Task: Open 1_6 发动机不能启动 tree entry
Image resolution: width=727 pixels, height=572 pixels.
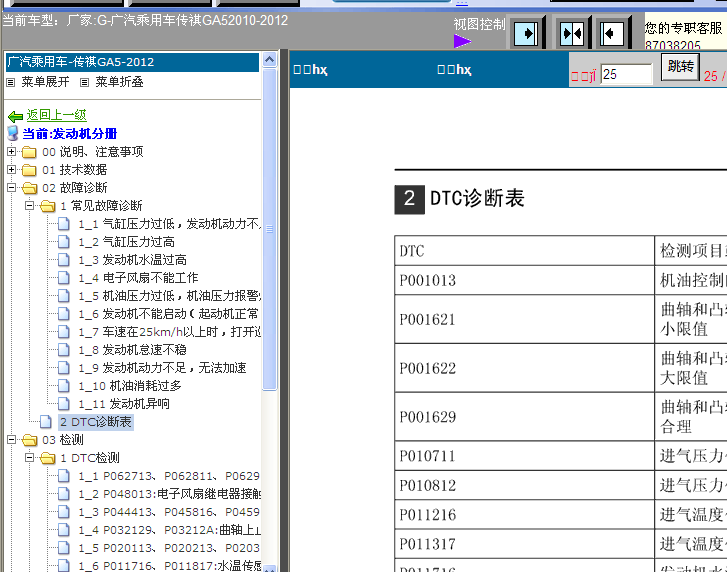Action: point(169,314)
